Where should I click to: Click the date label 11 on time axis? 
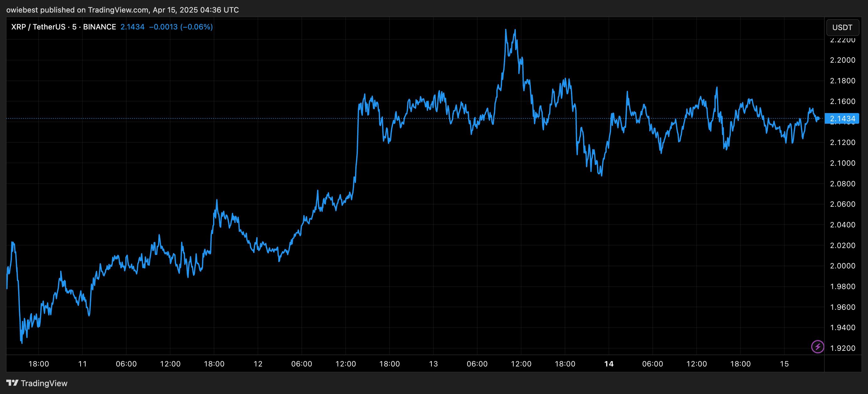82,364
